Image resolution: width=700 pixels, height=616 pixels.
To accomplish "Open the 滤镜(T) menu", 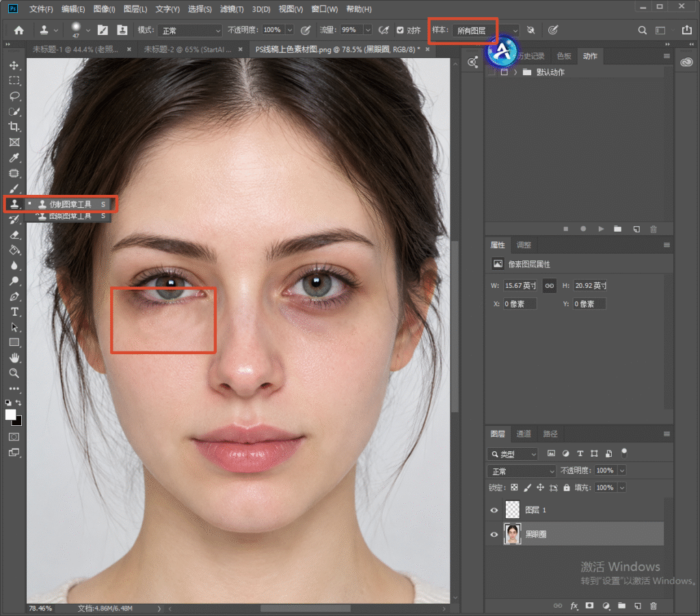I will click(232, 9).
